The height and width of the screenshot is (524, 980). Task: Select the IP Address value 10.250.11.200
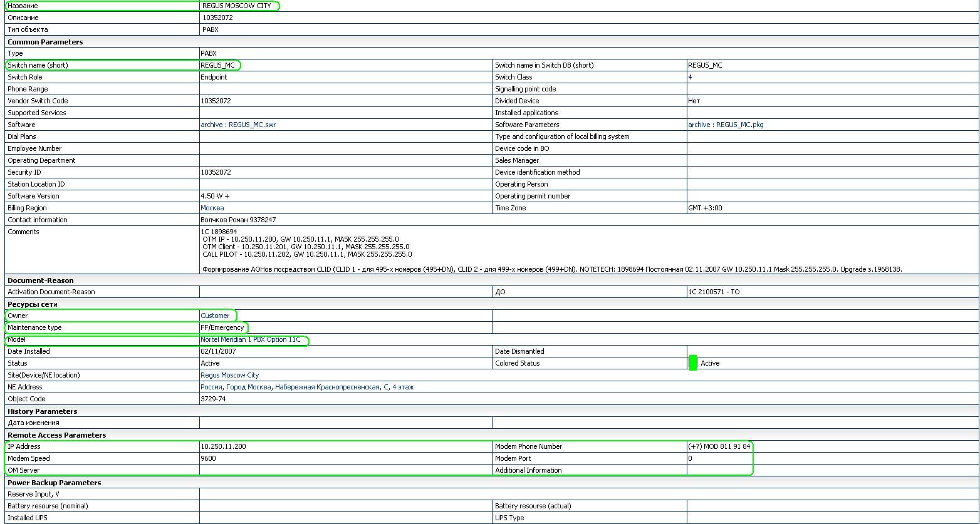223,446
